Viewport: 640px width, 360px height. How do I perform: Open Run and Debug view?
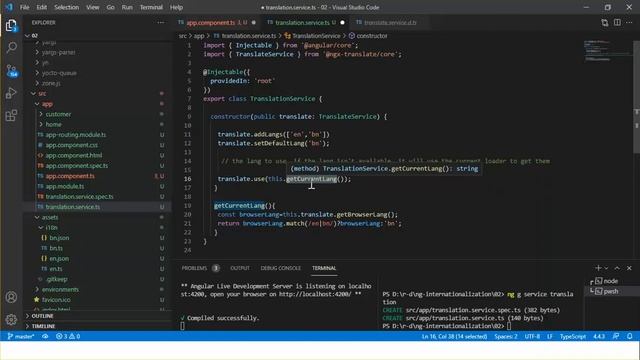tap(11, 93)
